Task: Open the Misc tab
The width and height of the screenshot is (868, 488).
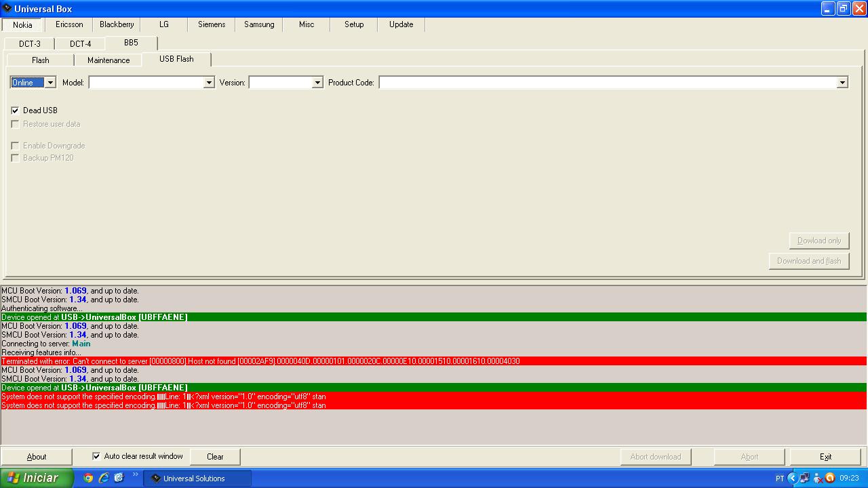Action: (x=307, y=24)
